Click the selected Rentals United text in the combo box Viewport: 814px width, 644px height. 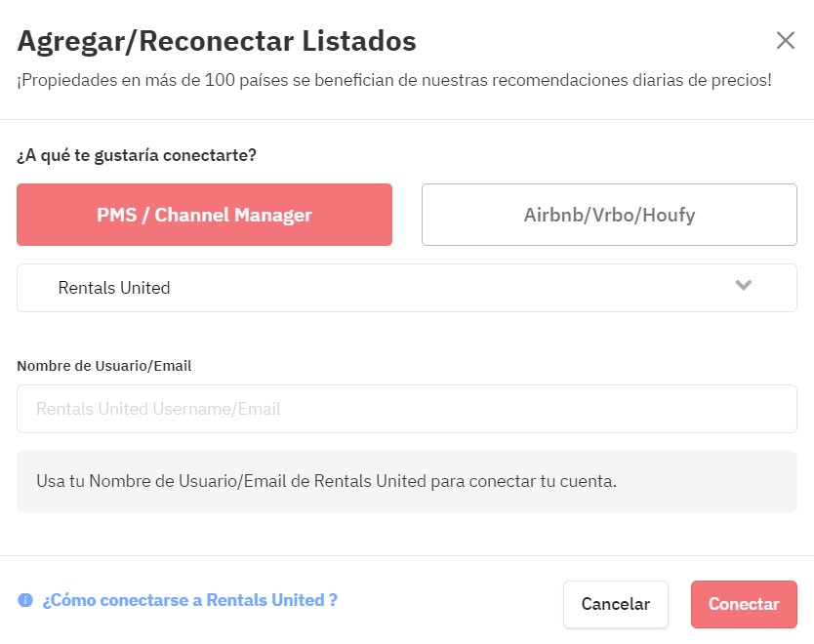pyautogui.click(x=114, y=288)
